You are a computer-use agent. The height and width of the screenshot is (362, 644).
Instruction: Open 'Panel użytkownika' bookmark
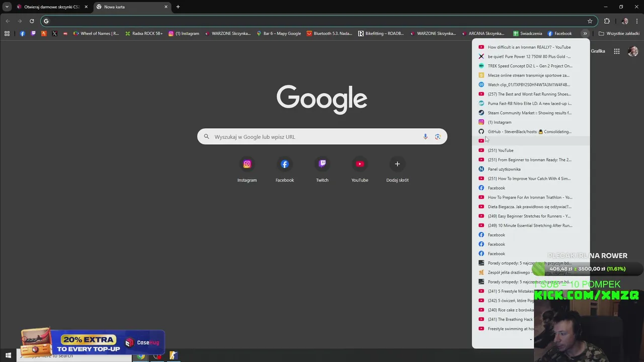[x=531, y=169]
